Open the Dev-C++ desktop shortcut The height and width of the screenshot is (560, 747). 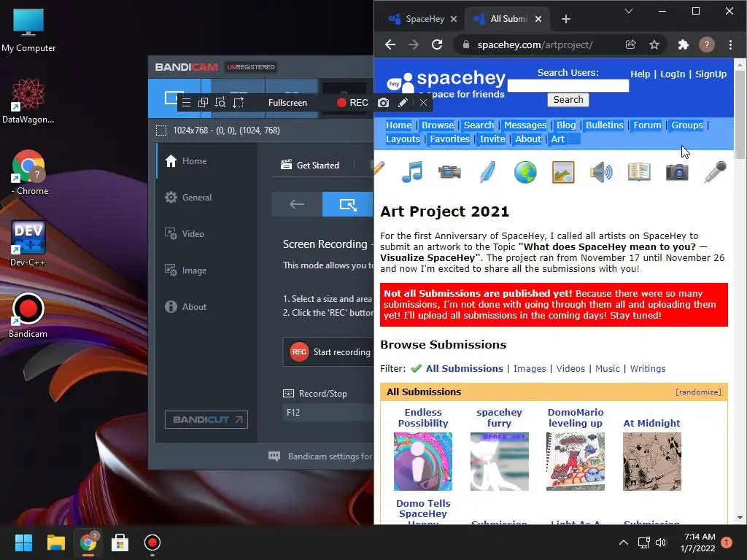tap(28, 244)
